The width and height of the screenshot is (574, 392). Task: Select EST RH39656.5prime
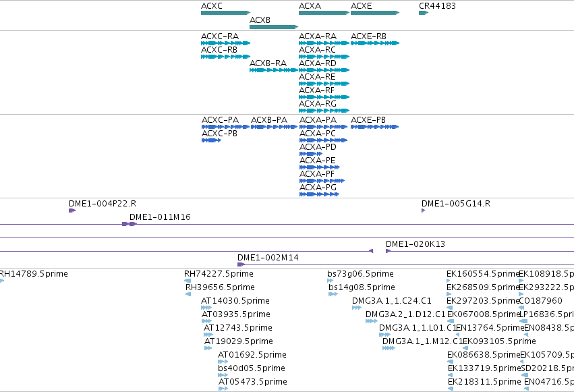tap(188, 294)
